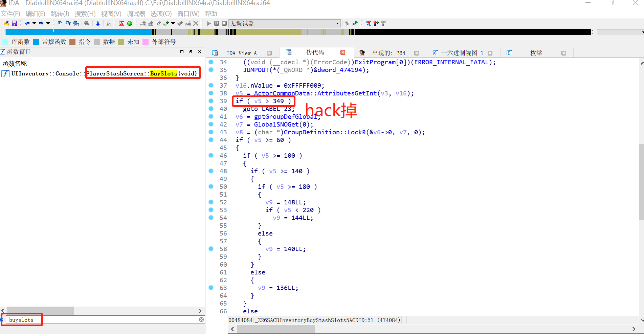Click the save database icon
The height and width of the screenshot is (334, 644).
[x=14, y=23]
